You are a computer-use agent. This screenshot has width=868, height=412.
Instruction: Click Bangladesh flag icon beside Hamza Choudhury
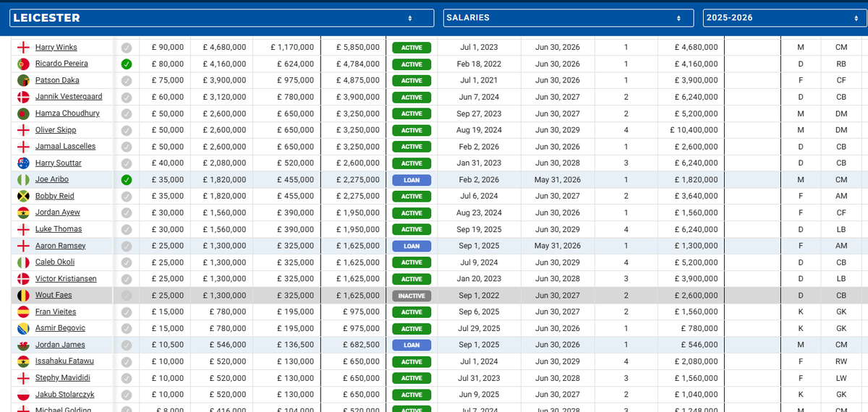point(23,113)
